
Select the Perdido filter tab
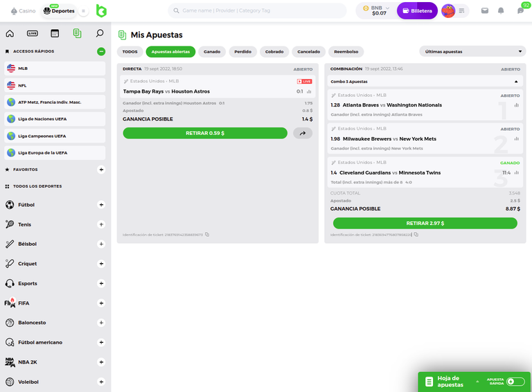point(243,51)
